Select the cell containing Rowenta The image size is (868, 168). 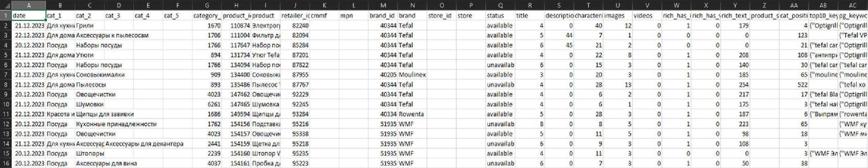point(413,114)
